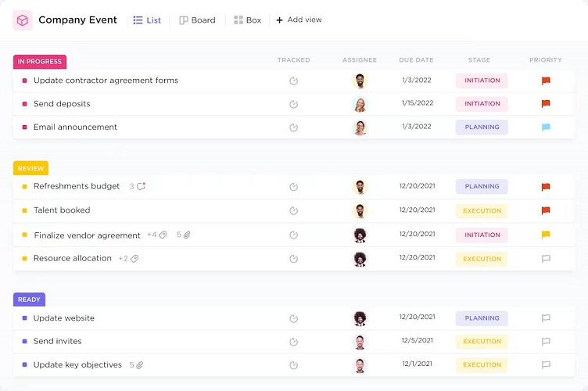The width and height of the screenshot is (588, 391).
Task: Open the Update website task
Action: coord(64,318)
